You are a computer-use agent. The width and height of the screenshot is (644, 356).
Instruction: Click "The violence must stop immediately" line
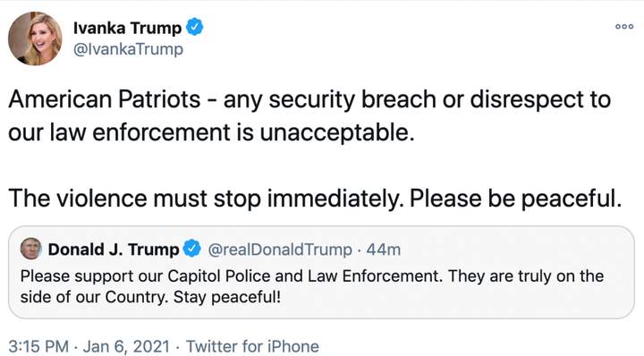click(x=203, y=199)
